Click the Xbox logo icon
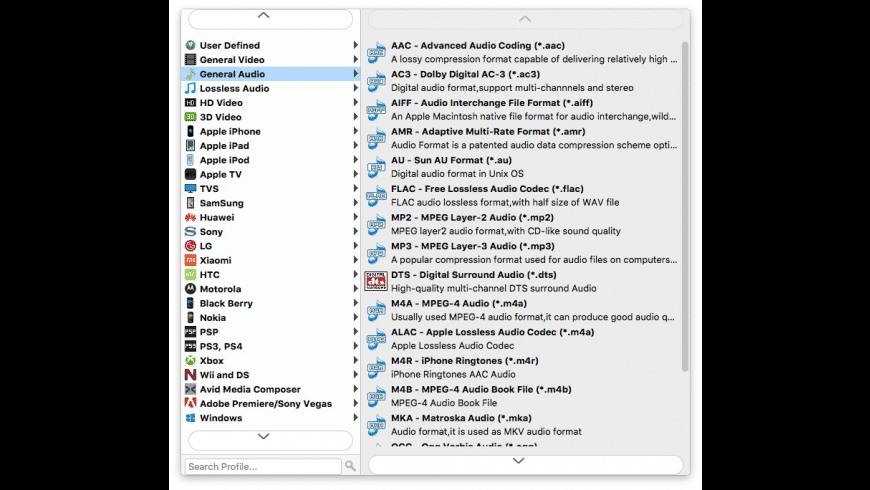Image resolution: width=870 pixels, height=490 pixels. click(190, 361)
